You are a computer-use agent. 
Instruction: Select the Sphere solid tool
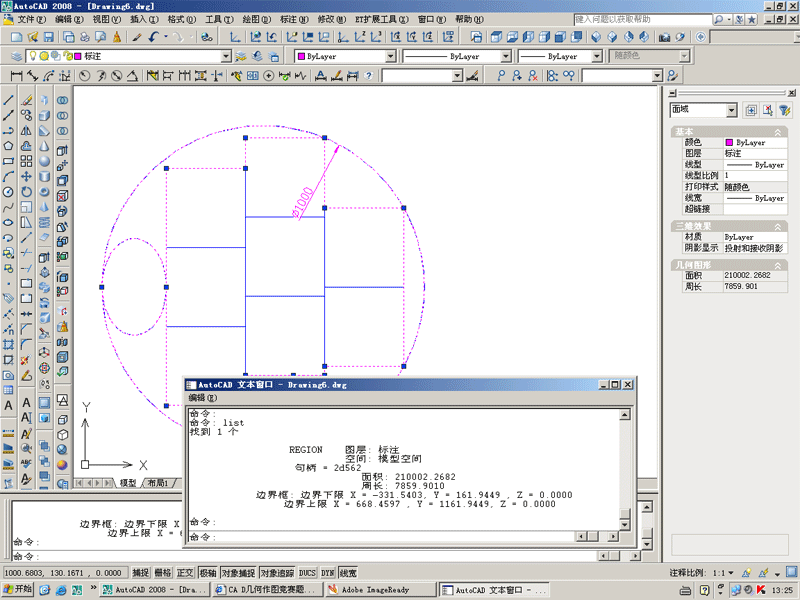click(44, 161)
